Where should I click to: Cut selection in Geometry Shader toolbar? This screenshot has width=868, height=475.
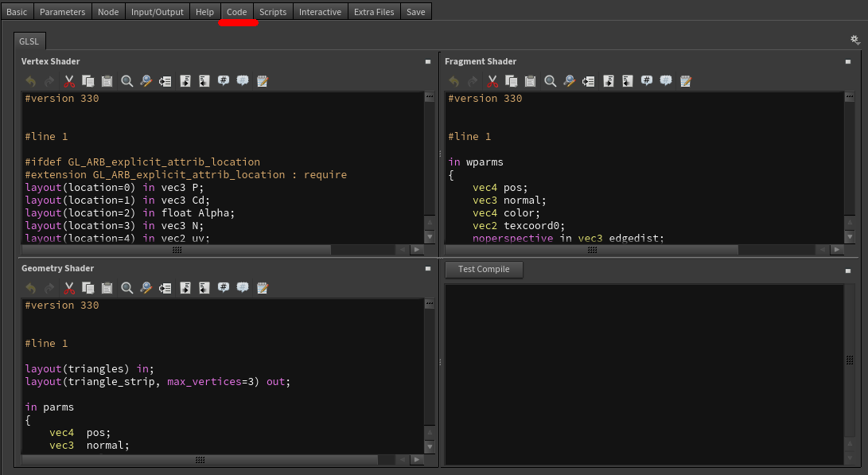[69, 288]
